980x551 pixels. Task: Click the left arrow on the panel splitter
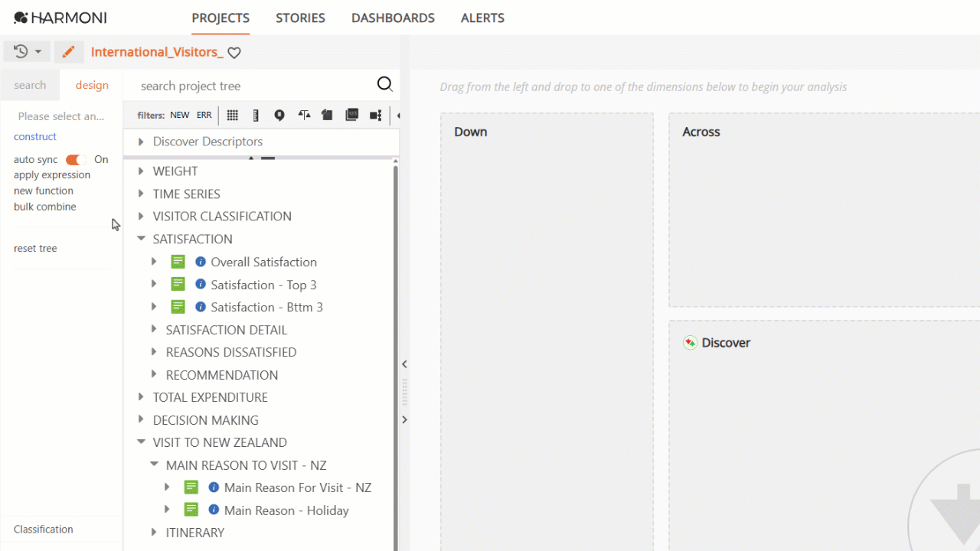point(405,364)
